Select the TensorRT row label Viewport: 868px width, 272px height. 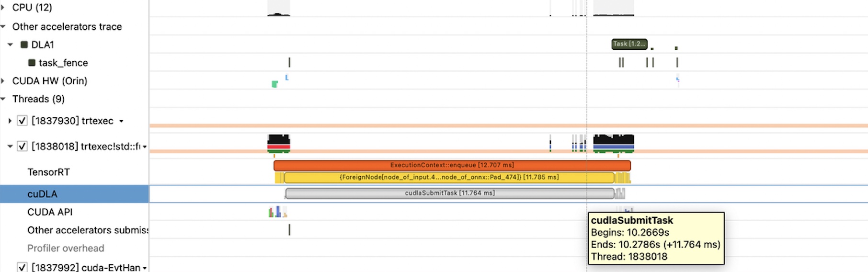48,172
